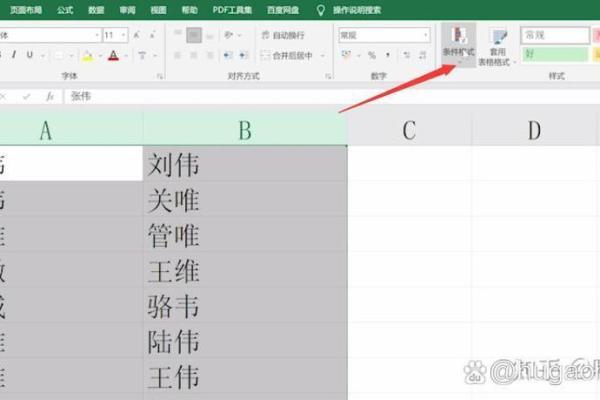Image resolution: width=600 pixels, height=400 pixels.
Task: Click accounting number format icon
Action: tap(347, 56)
